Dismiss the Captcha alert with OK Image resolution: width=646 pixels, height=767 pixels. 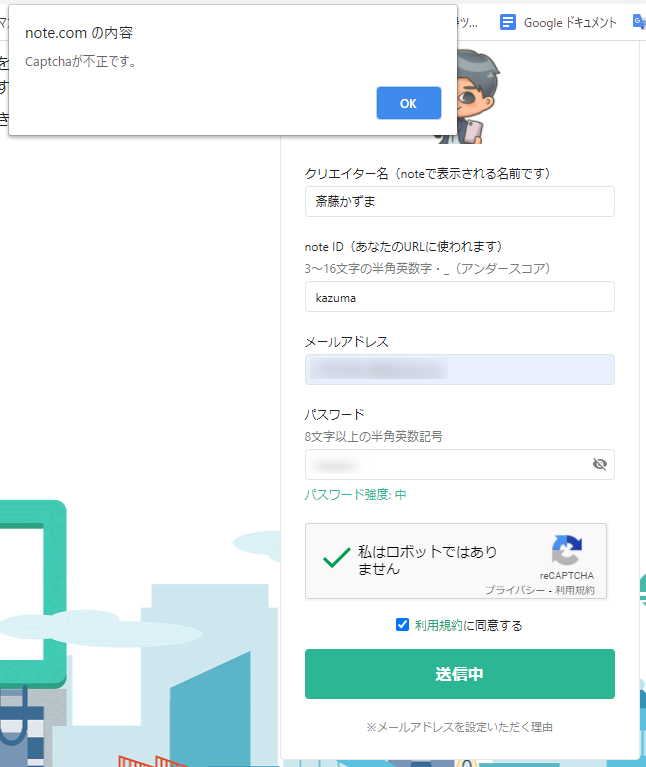409,103
